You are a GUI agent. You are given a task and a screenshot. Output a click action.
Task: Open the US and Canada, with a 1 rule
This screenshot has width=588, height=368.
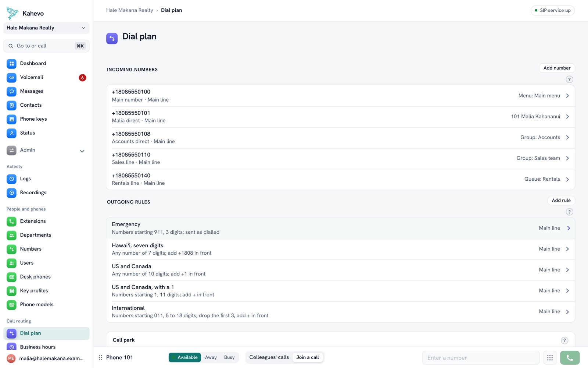point(340,291)
